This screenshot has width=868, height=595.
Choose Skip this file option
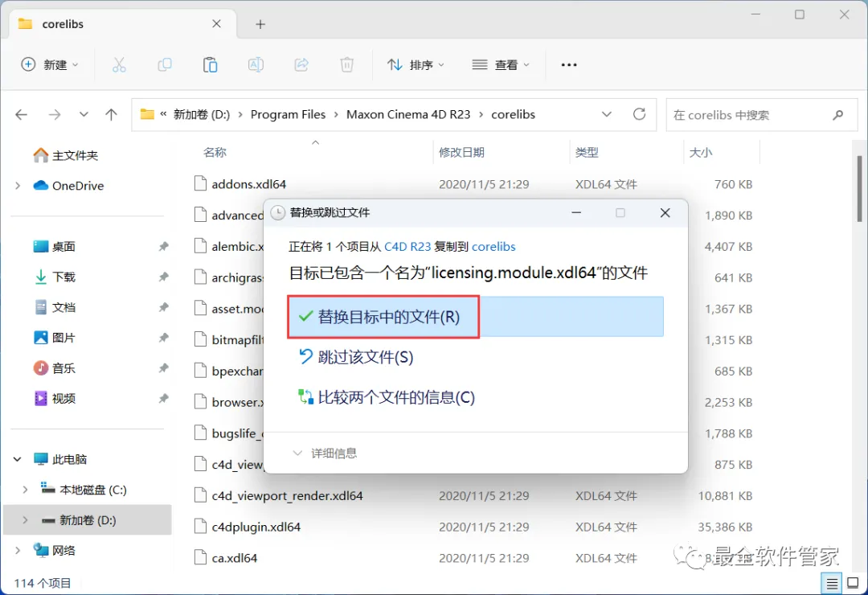pyautogui.click(x=357, y=357)
